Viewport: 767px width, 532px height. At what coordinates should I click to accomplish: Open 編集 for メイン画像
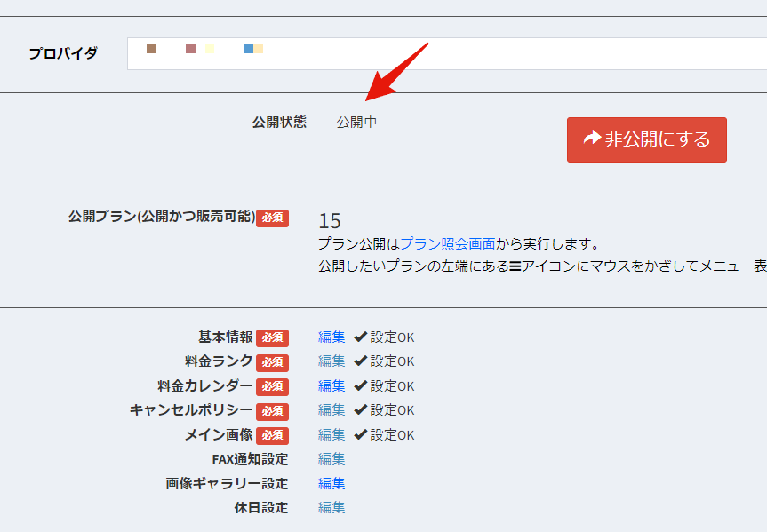pyautogui.click(x=332, y=434)
